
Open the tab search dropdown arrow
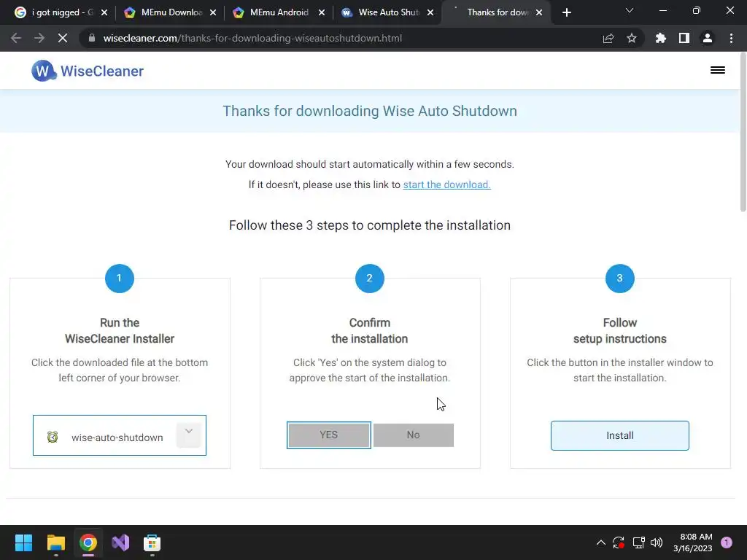(630, 10)
